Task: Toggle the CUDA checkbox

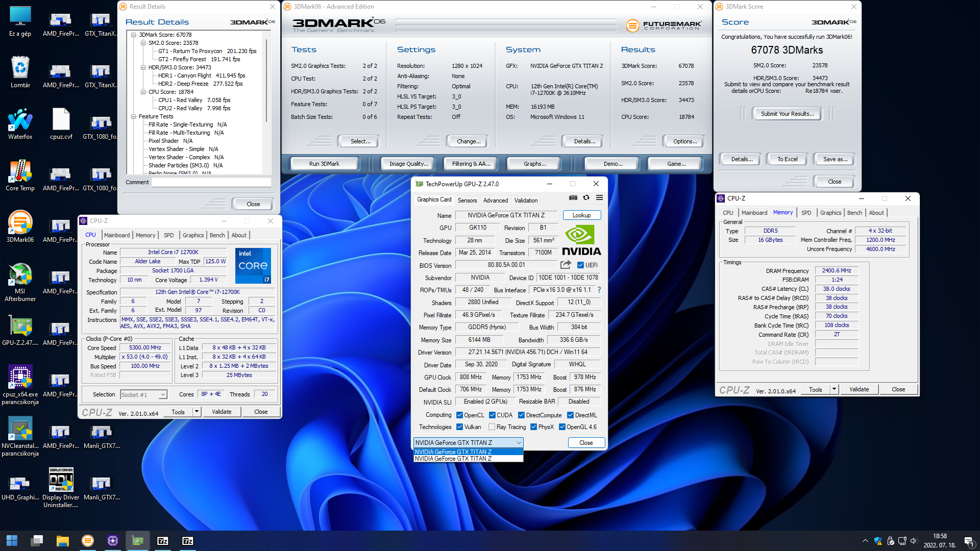Action: coord(492,415)
